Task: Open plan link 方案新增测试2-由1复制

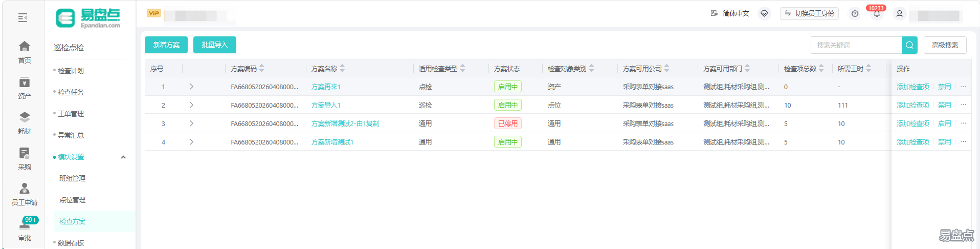Action: (345, 123)
